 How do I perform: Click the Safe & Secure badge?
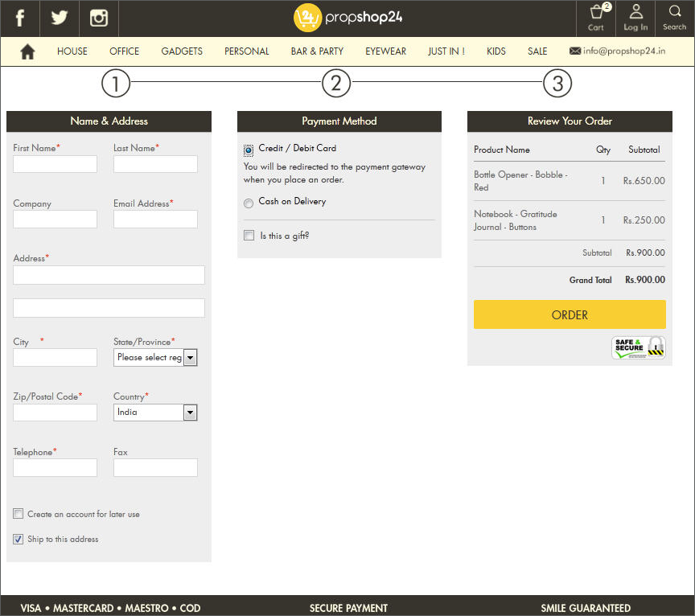pos(639,347)
